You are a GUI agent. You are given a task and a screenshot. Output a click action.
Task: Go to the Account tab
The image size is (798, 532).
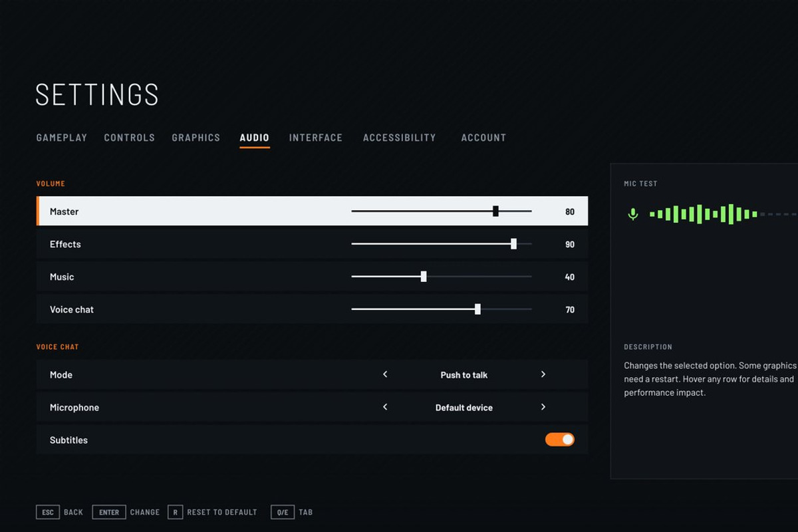coord(484,138)
